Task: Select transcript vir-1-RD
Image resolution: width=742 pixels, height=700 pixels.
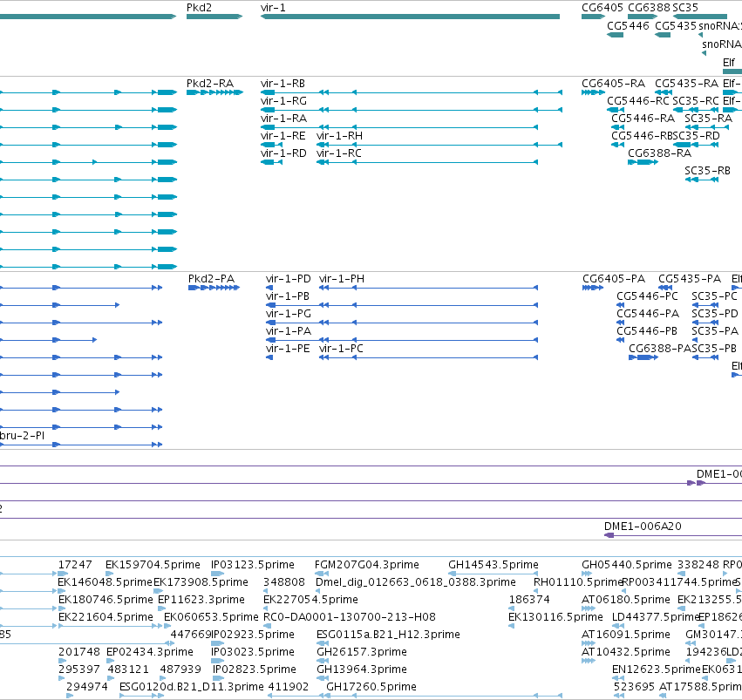Action: point(283,153)
